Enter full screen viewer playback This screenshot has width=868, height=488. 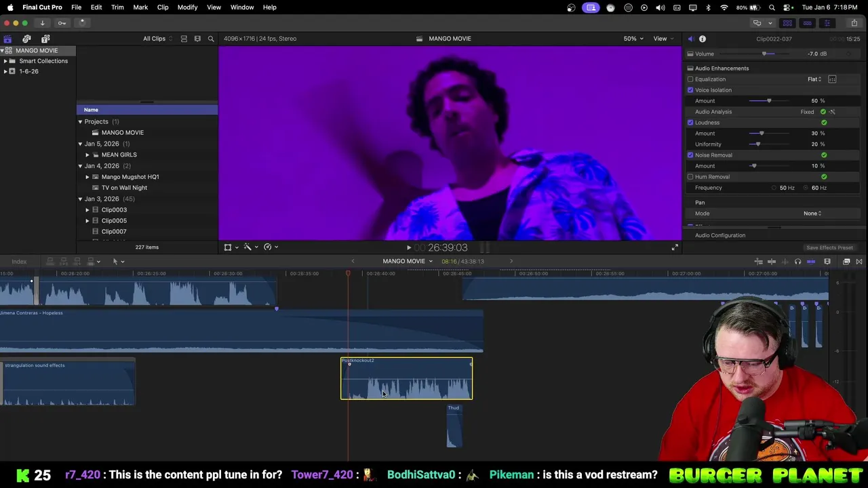coord(675,247)
